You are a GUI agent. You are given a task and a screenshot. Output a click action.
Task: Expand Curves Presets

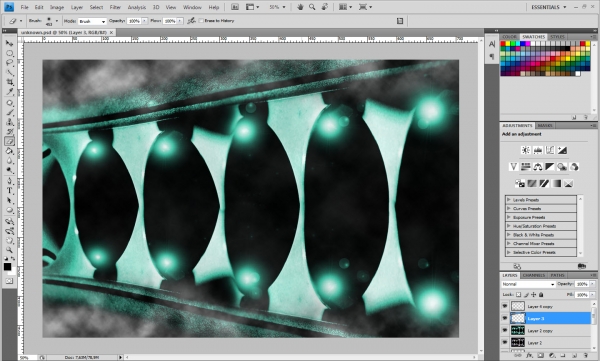(509, 208)
